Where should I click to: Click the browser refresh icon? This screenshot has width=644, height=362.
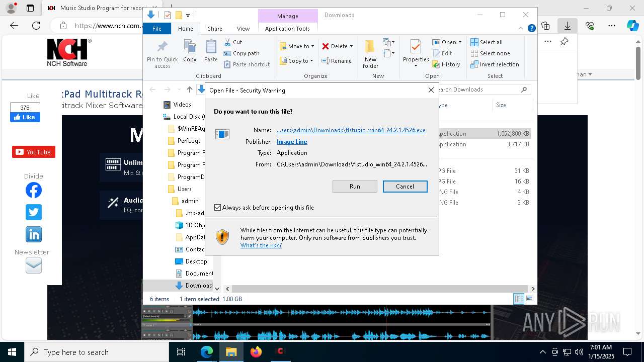click(x=36, y=25)
